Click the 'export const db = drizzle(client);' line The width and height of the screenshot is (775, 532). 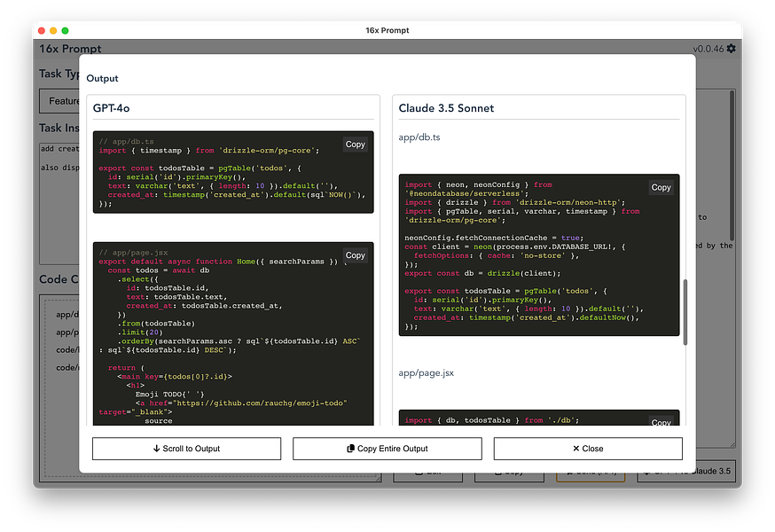tap(482, 273)
